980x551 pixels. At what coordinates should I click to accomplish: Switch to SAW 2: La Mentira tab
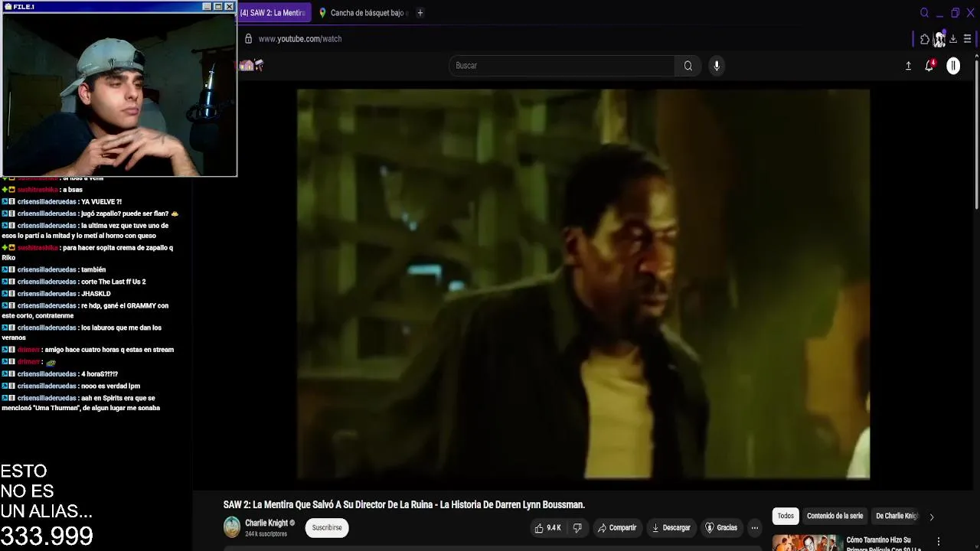click(x=274, y=13)
